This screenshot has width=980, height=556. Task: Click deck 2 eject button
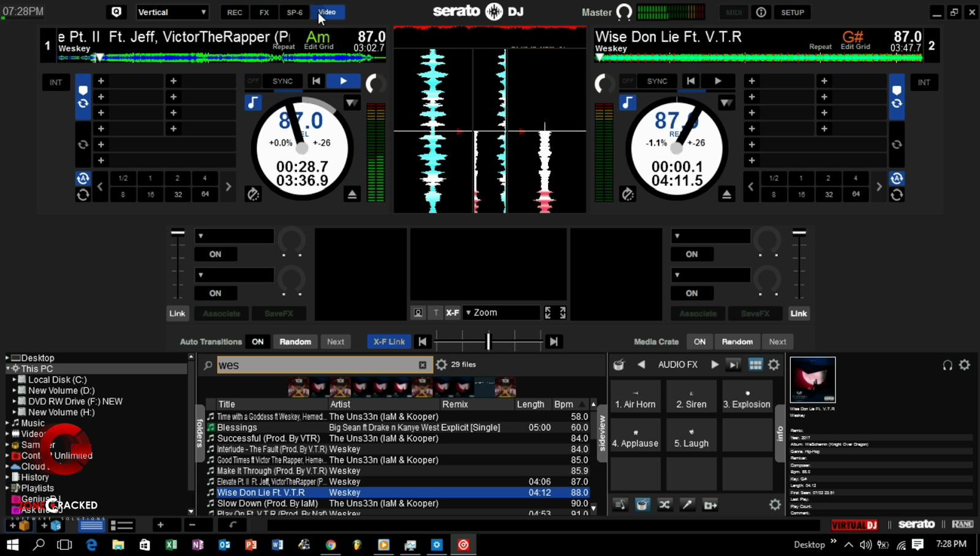(726, 194)
